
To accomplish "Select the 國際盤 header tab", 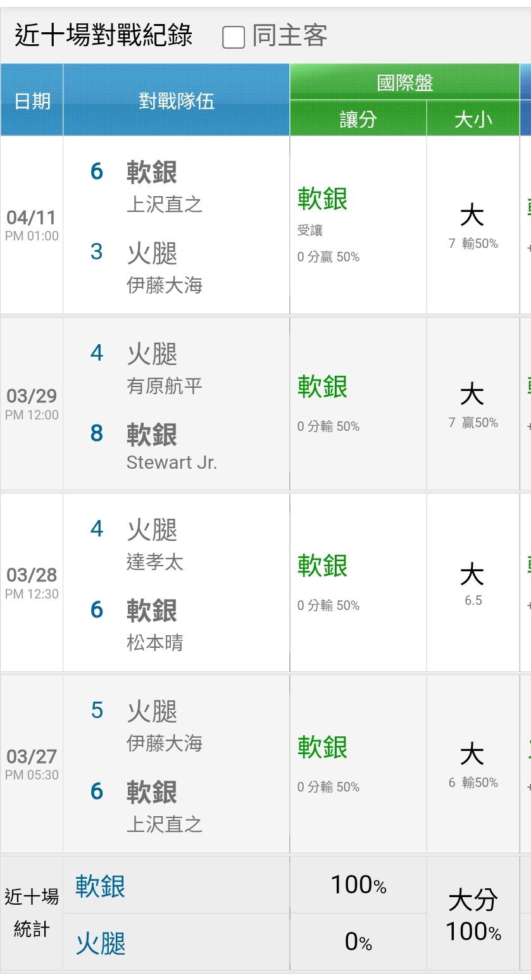I will 404,83.
